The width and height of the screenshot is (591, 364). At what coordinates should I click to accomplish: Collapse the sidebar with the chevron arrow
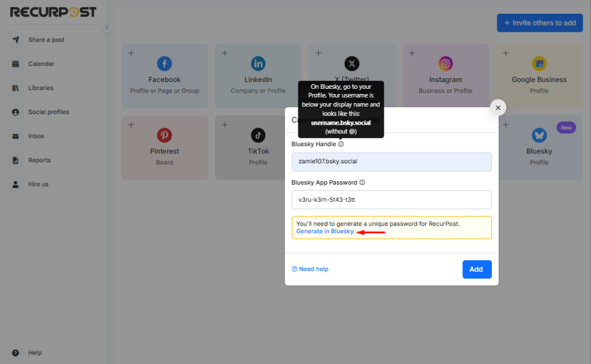point(107,28)
